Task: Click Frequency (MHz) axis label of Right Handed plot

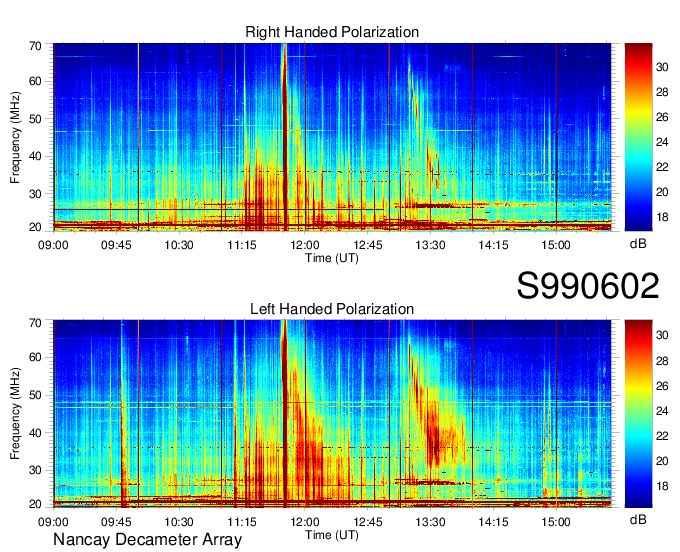Action: (x=15, y=137)
